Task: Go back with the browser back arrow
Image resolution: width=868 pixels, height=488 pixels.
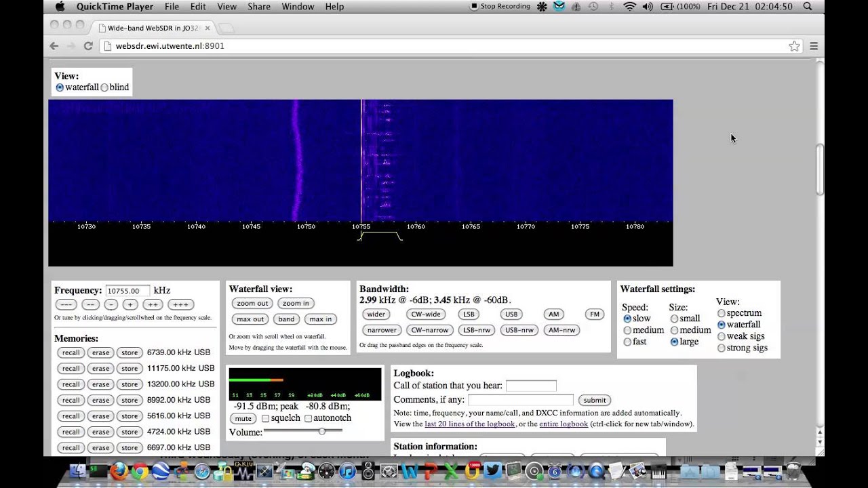Action: click(54, 46)
